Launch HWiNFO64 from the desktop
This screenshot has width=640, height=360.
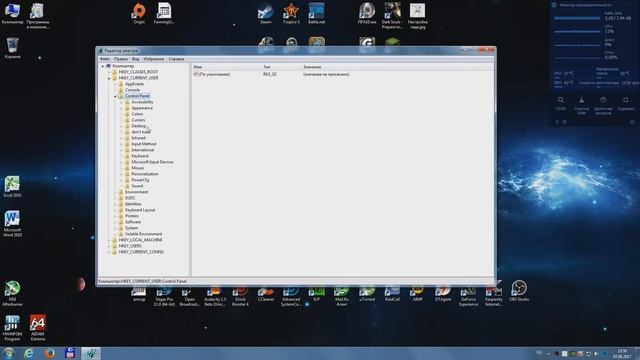click(12, 328)
